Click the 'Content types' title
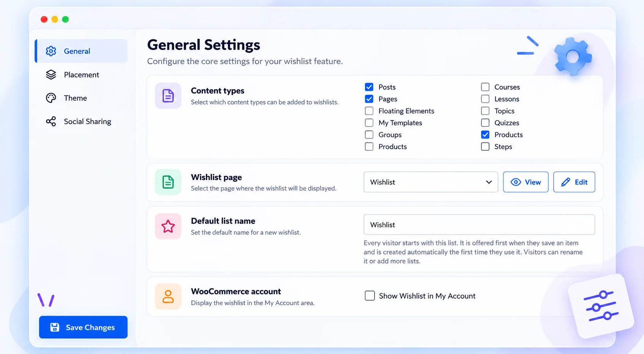The height and width of the screenshot is (354, 644). [x=218, y=91]
